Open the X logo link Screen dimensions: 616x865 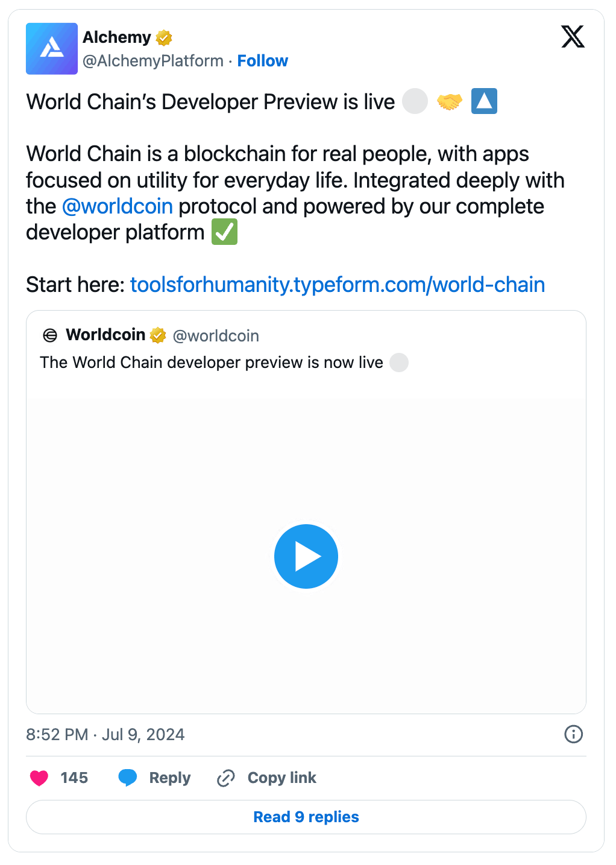(573, 37)
